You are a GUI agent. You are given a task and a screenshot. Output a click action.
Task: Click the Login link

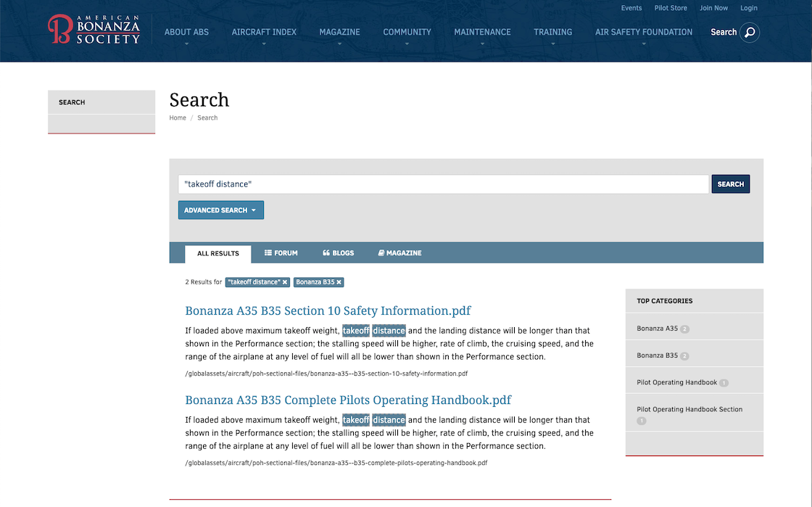tap(749, 8)
